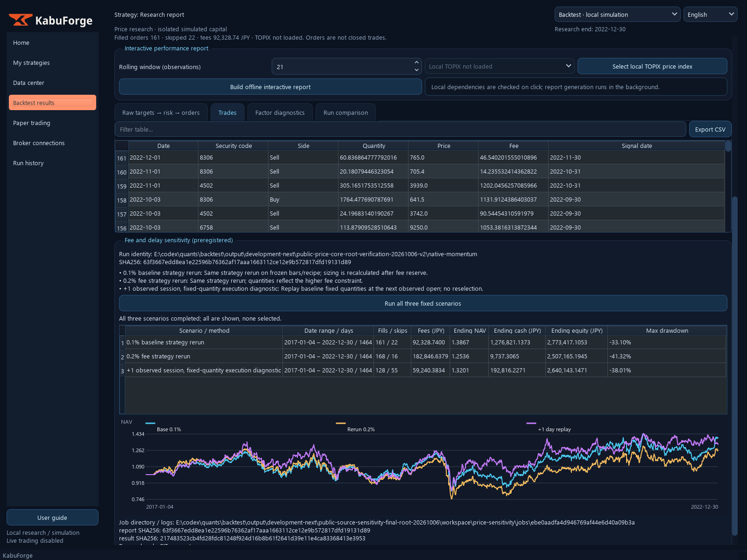
Task: Open the User guide
Action: (x=52, y=518)
